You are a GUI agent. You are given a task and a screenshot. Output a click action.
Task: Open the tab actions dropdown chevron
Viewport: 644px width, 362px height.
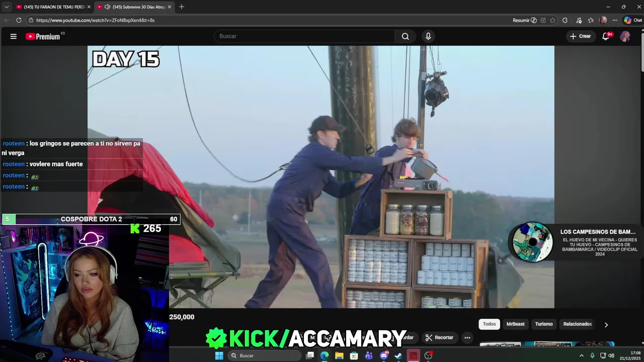click(x=6, y=7)
